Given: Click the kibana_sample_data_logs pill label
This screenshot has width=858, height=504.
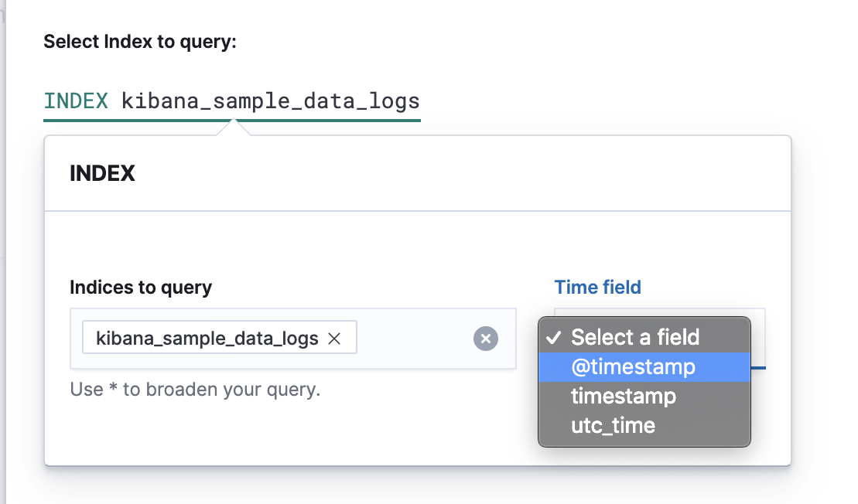Looking at the screenshot, I should coord(207,339).
